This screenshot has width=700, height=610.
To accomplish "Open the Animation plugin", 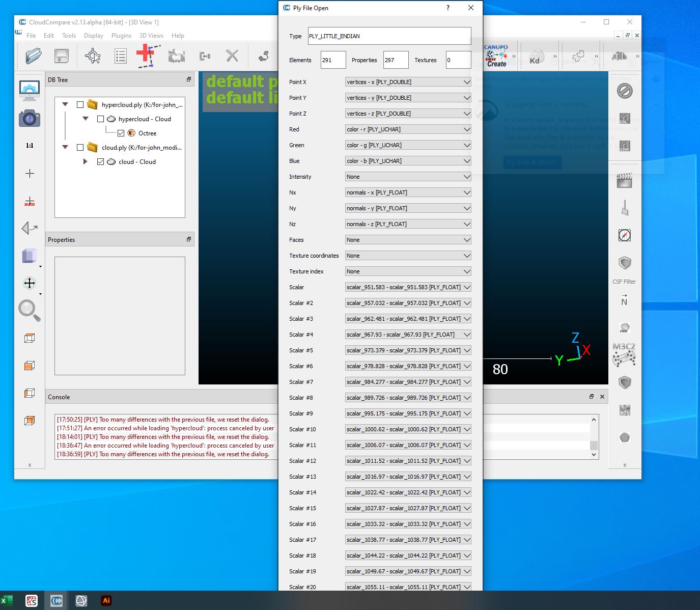I will click(625, 180).
